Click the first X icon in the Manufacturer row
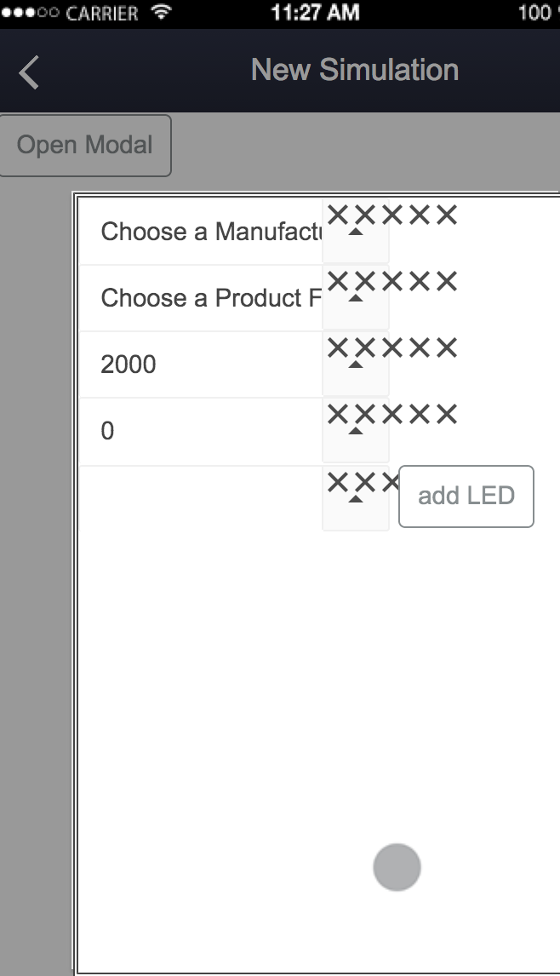 click(337, 215)
